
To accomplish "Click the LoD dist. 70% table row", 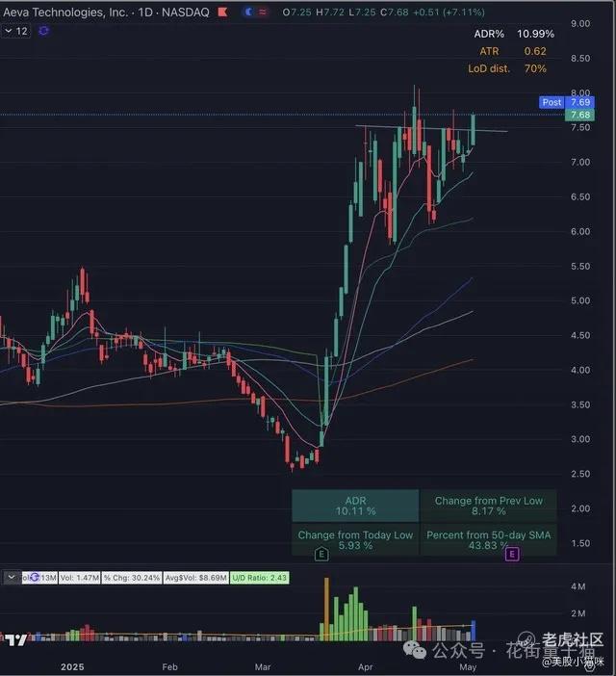I will (x=507, y=68).
